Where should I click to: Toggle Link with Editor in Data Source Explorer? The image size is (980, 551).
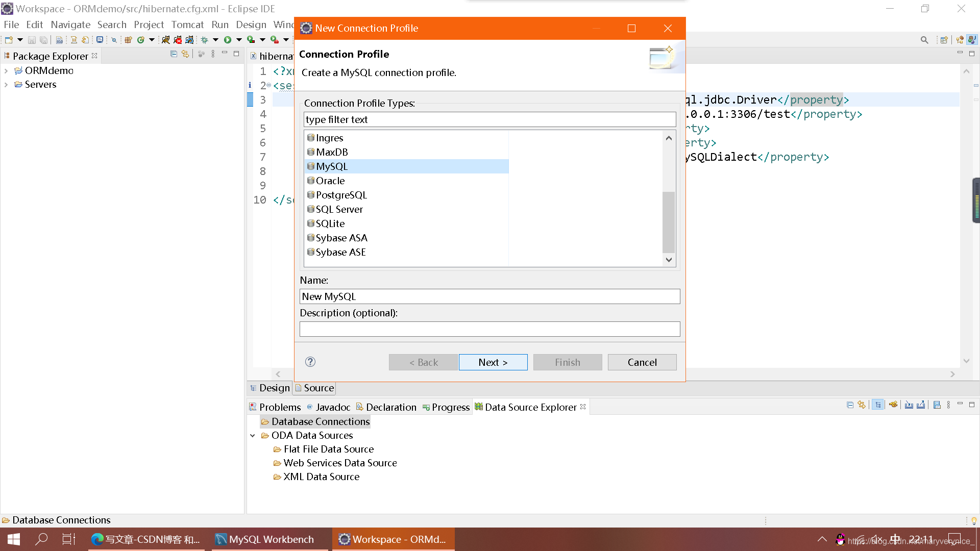click(x=862, y=405)
